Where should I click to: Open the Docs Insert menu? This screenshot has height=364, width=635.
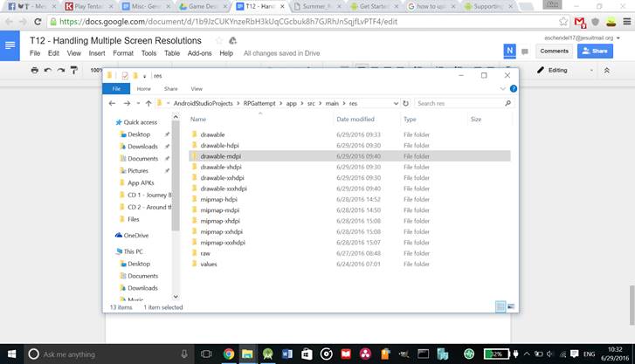click(x=97, y=53)
